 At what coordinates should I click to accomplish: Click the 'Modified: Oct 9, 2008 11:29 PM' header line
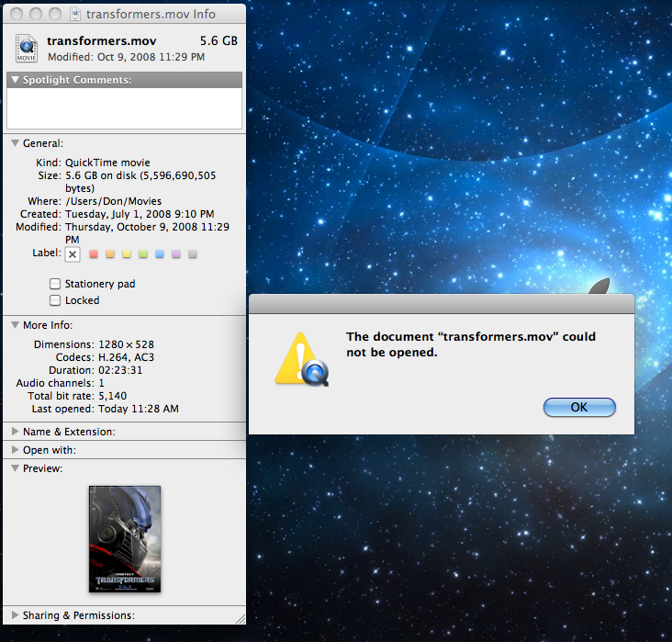coord(126,57)
